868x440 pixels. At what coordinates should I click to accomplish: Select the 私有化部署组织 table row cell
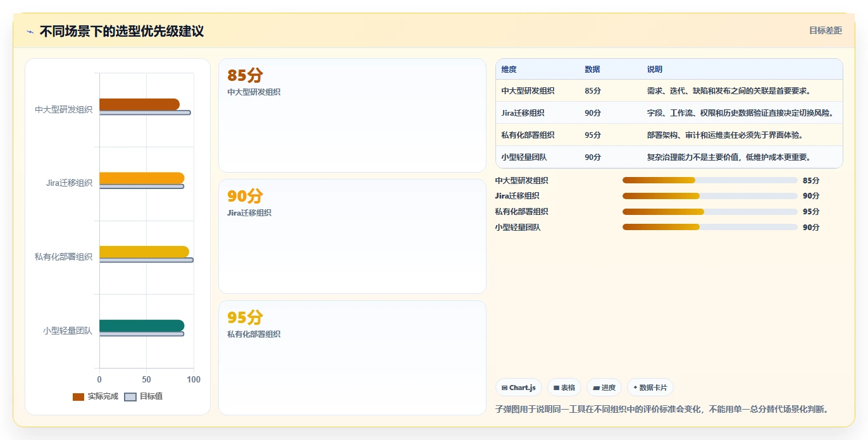(528, 135)
